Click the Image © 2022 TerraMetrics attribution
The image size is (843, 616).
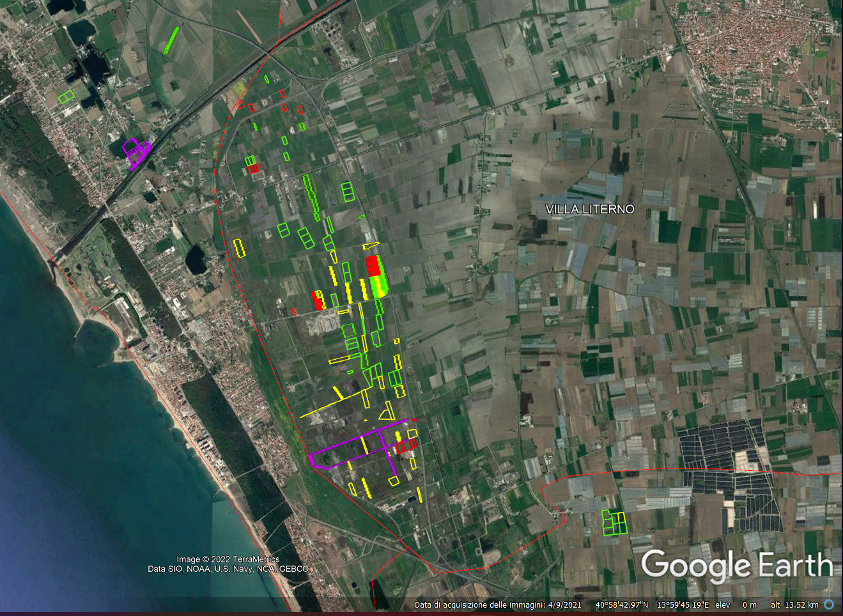[228, 559]
